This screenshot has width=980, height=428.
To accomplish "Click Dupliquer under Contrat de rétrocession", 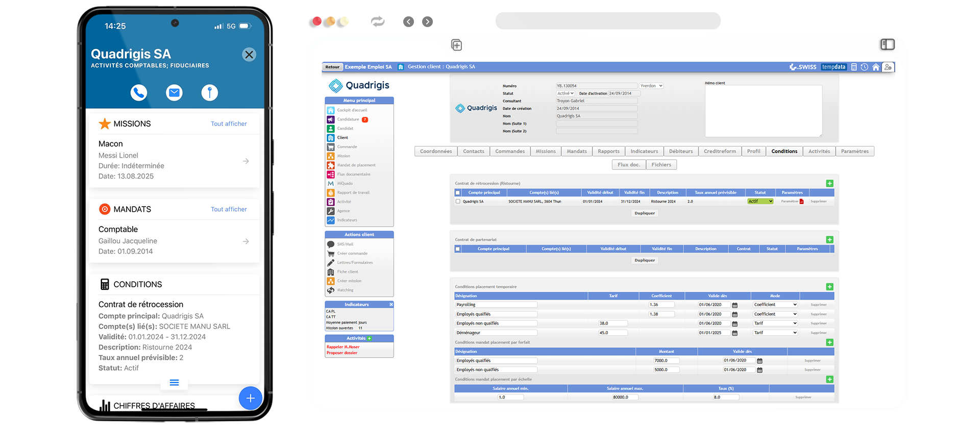I will pos(645,213).
